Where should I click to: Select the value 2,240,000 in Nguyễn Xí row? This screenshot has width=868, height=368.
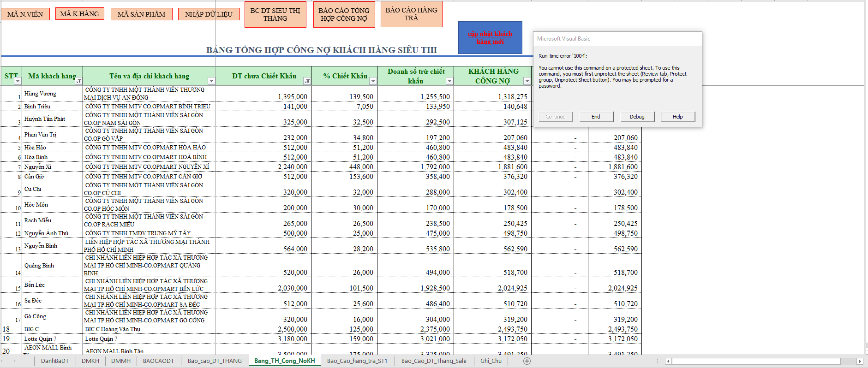(x=263, y=166)
